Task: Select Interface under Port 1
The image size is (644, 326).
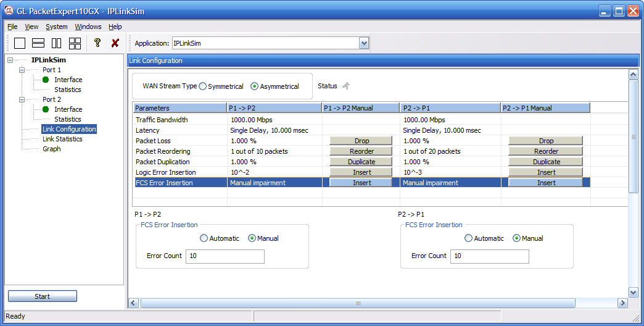Action: coord(68,80)
